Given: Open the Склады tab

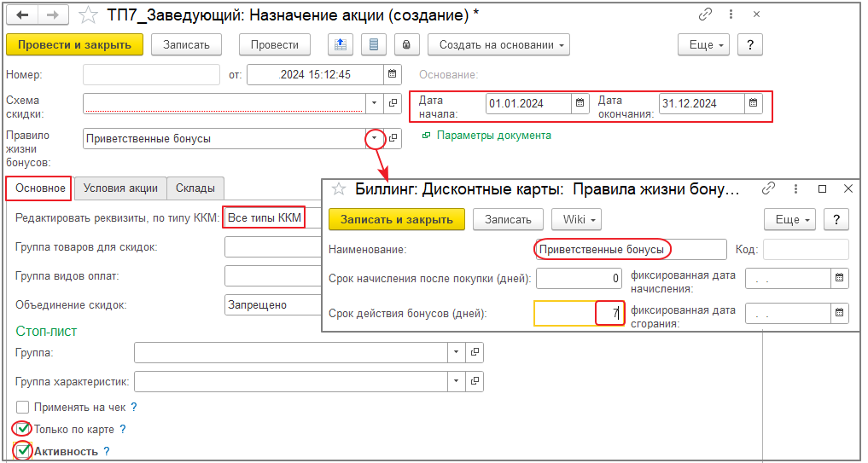Looking at the screenshot, I should [x=195, y=188].
